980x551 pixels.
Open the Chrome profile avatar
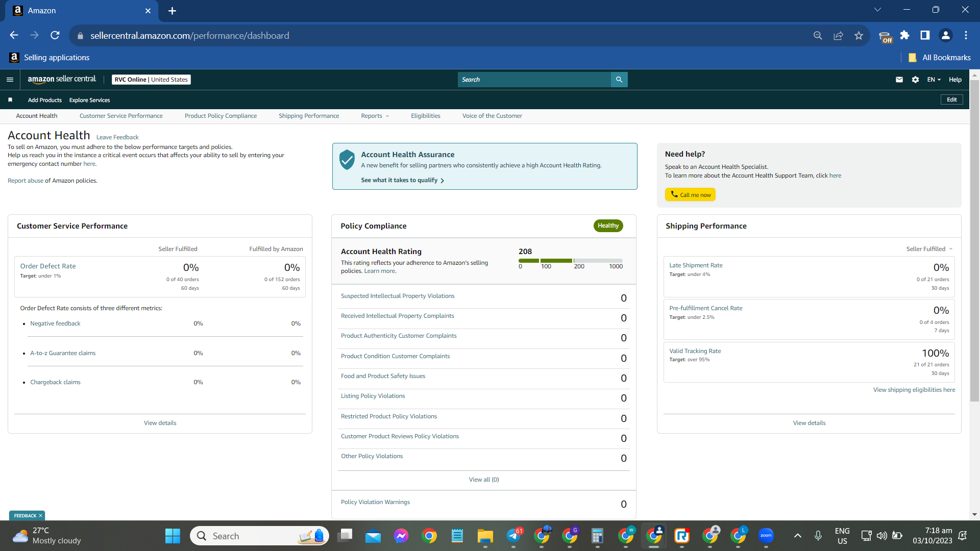coord(945,35)
